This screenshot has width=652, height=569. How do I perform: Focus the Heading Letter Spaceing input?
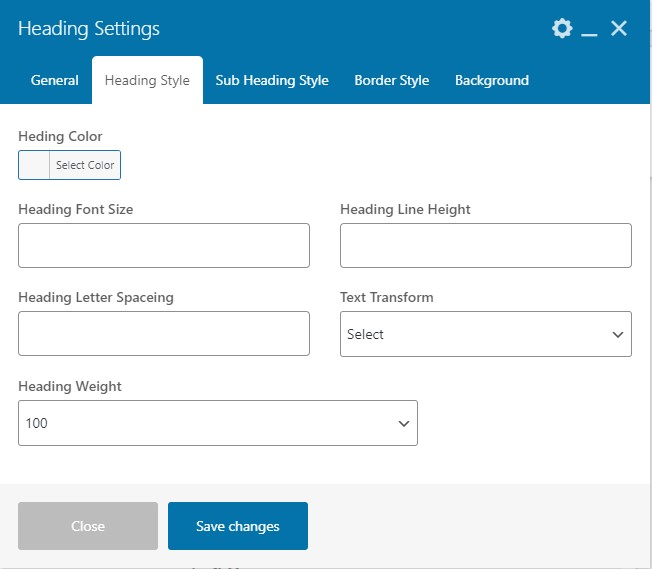164,333
